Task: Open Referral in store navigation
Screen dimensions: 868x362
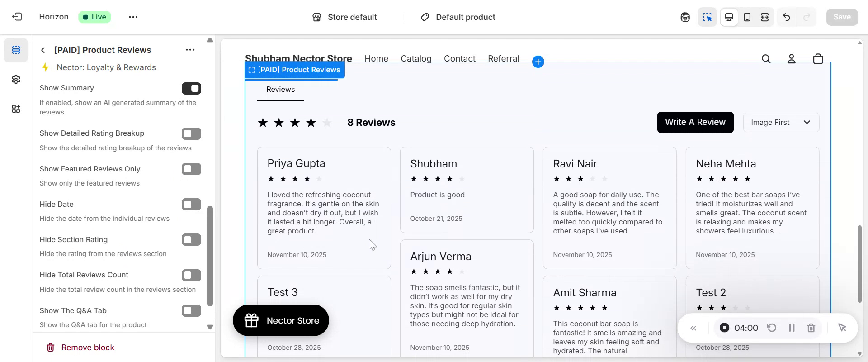Action: [504, 58]
